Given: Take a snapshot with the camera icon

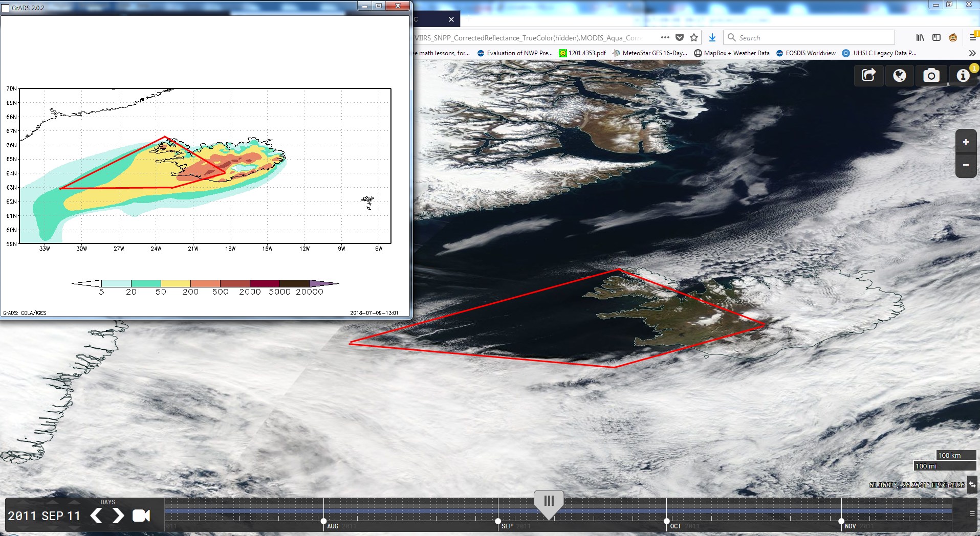Looking at the screenshot, I should 931,76.
